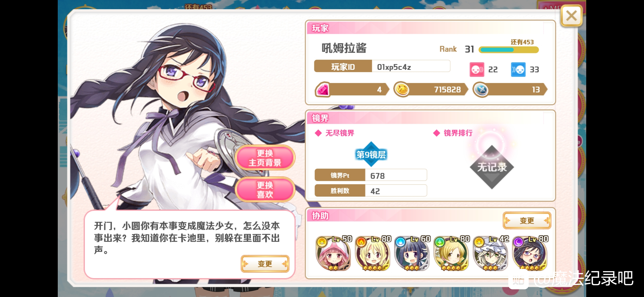The width and height of the screenshot is (644, 297).
Task: Click the 第9镜层 diamond badge
Action: [371, 154]
